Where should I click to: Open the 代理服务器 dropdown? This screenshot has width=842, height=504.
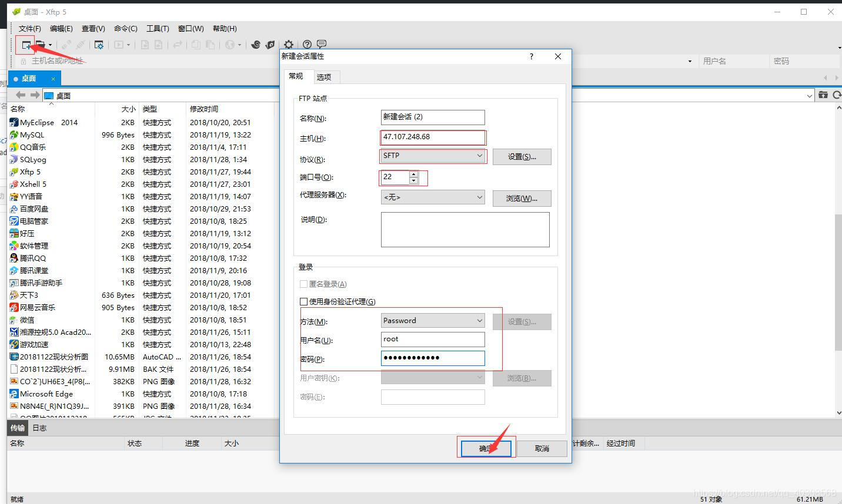pos(433,197)
